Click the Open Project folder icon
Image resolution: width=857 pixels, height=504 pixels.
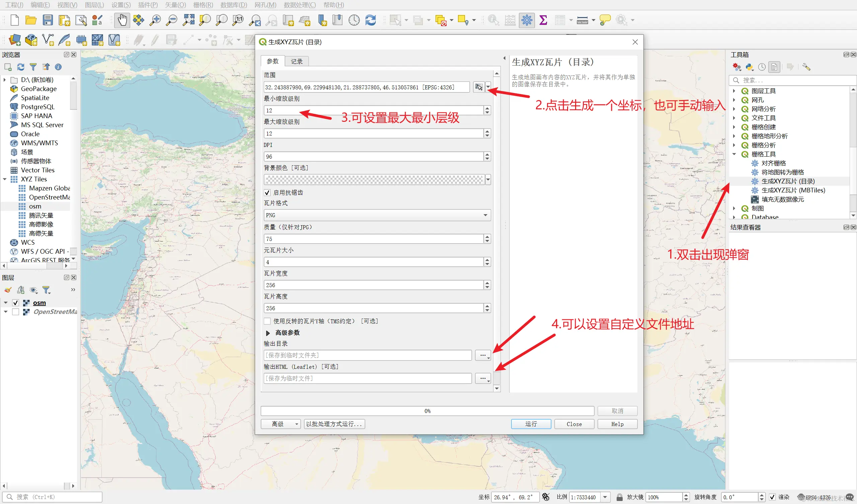tap(30, 20)
